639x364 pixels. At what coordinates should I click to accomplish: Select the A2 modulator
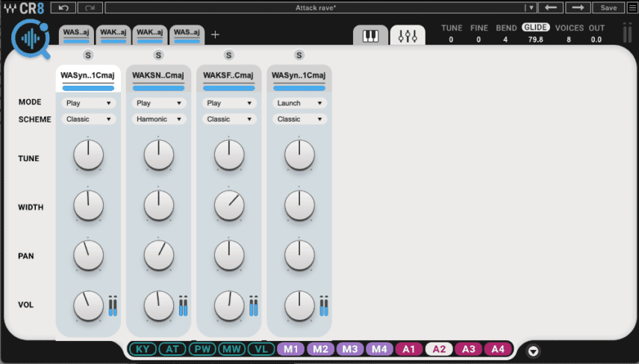pos(439,349)
